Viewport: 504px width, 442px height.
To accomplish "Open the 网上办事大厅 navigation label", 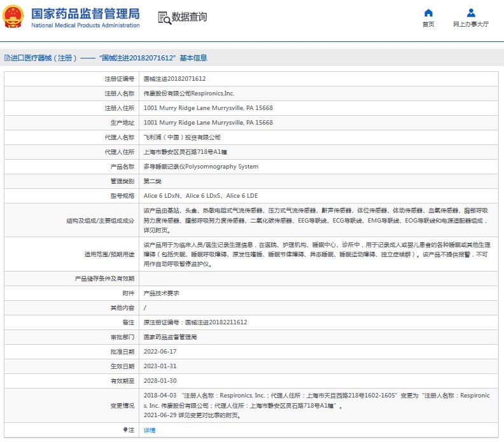I will coord(471,24).
